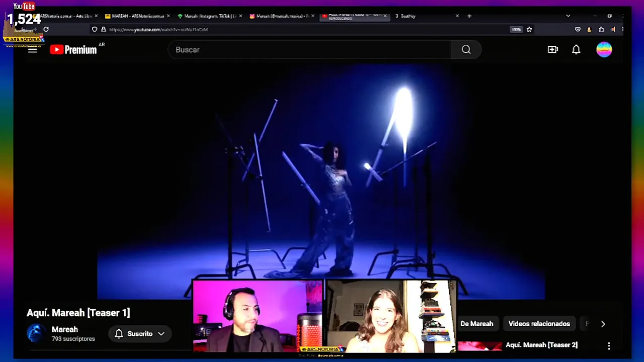Expand the Suscrito dropdown chevron
Screen dimensions: 644x362
coord(161,333)
